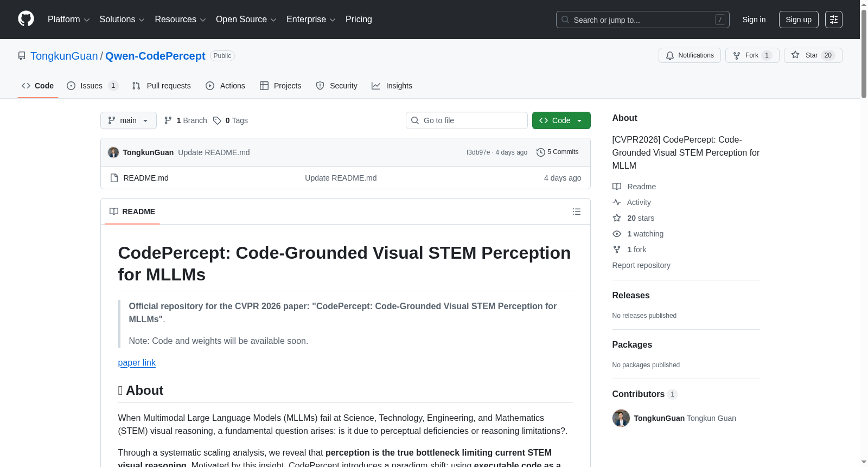Click Report repository

tap(641, 265)
